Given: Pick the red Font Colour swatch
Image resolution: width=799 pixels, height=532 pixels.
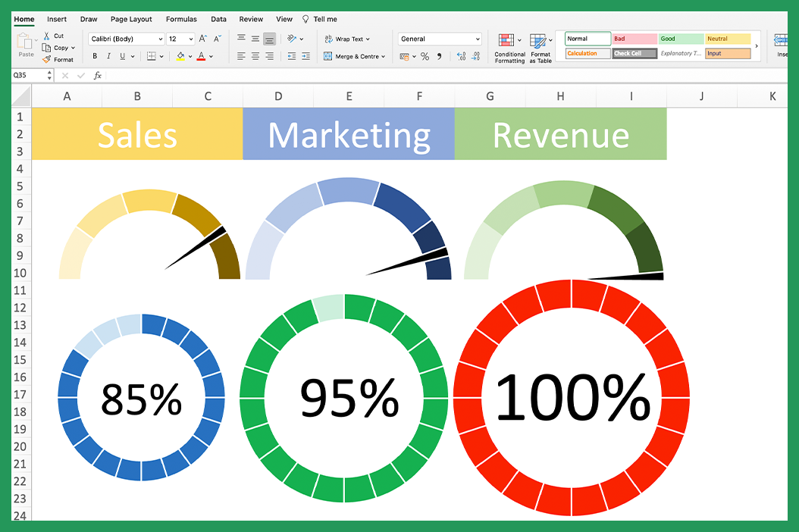Looking at the screenshot, I should (199, 56).
